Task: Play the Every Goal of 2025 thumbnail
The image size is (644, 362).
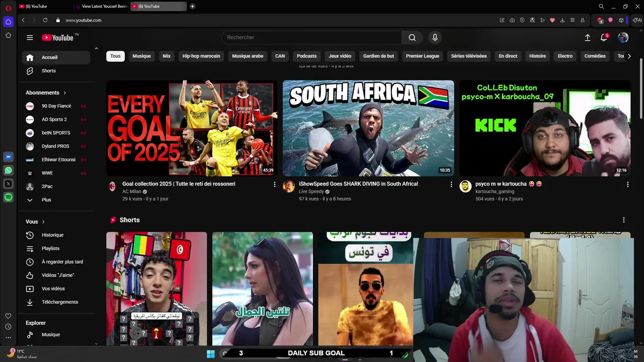Action: click(192, 128)
